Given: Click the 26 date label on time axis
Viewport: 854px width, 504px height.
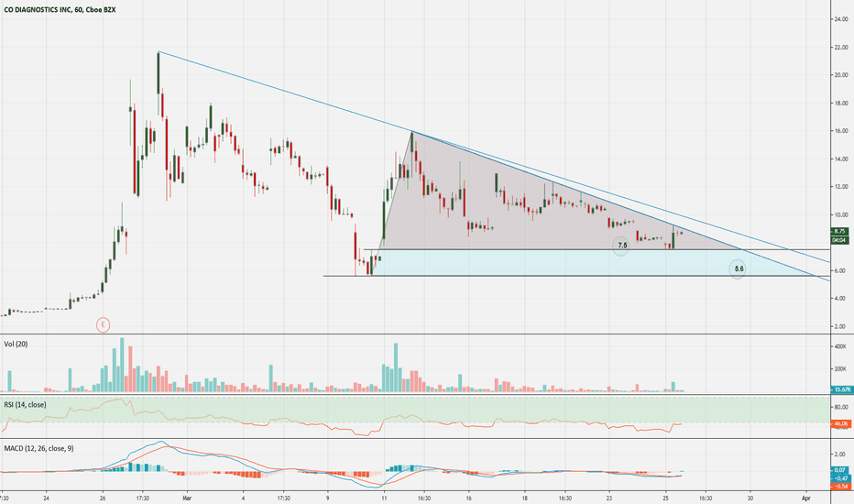Looking at the screenshot, I should point(103,498).
